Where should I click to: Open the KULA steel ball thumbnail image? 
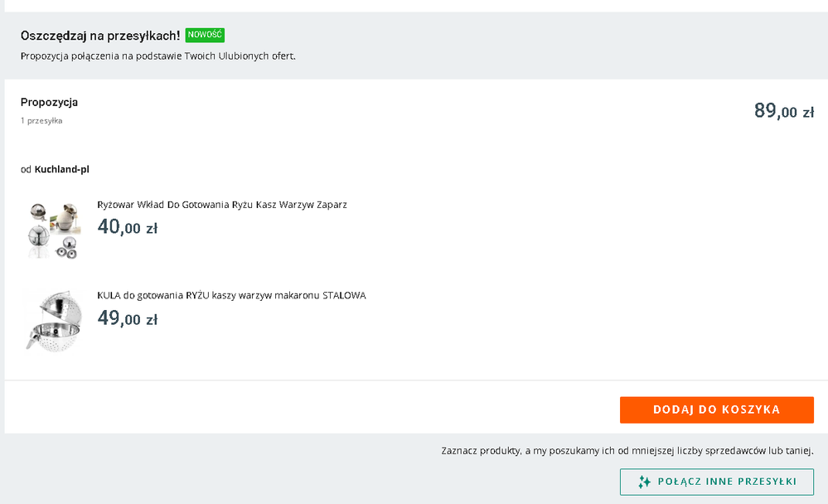pyautogui.click(x=52, y=320)
